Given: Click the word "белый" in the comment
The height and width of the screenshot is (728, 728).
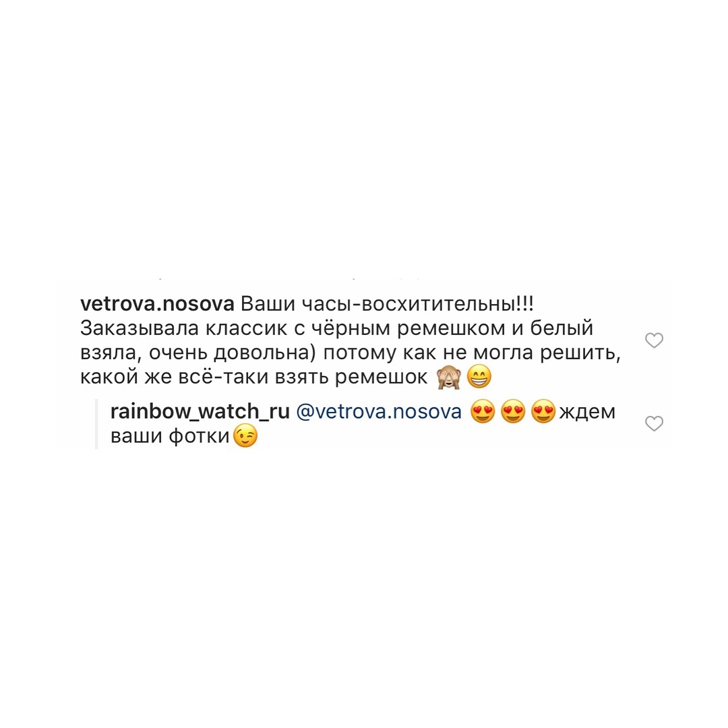Looking at the screenshot, I should (562, 328).
